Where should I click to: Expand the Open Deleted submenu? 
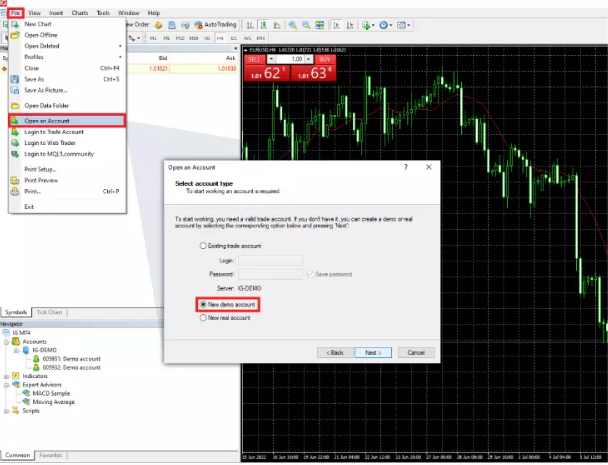(x=120, y=46)
